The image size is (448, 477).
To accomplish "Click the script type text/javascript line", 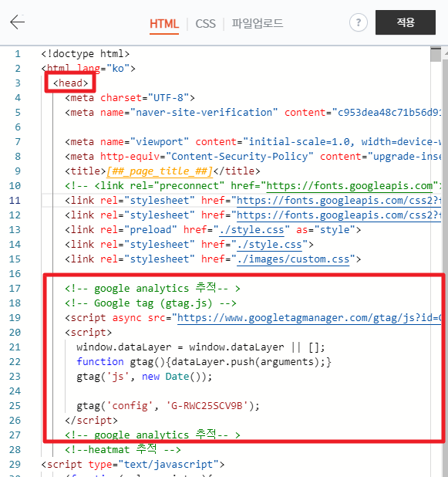I will coord(133,465).
